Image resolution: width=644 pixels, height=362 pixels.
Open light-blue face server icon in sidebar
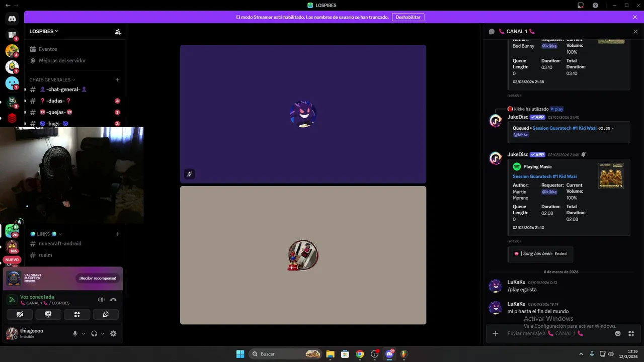tap(12, 83)
